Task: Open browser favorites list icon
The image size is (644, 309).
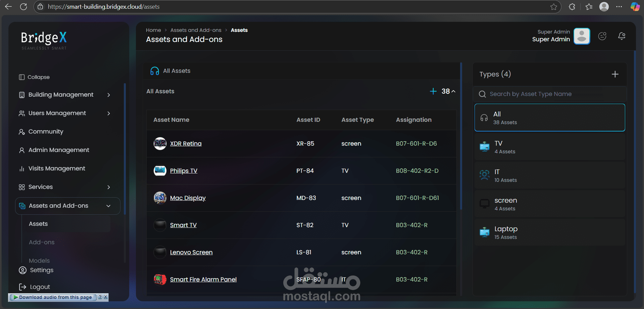Action: [x=589, y=7]
